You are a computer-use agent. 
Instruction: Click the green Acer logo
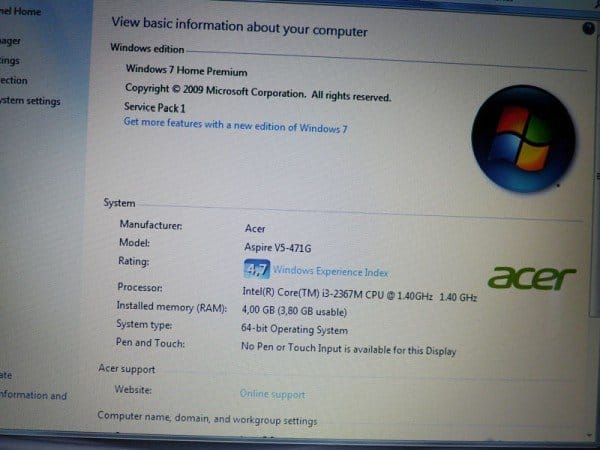[x=533, y=277]
